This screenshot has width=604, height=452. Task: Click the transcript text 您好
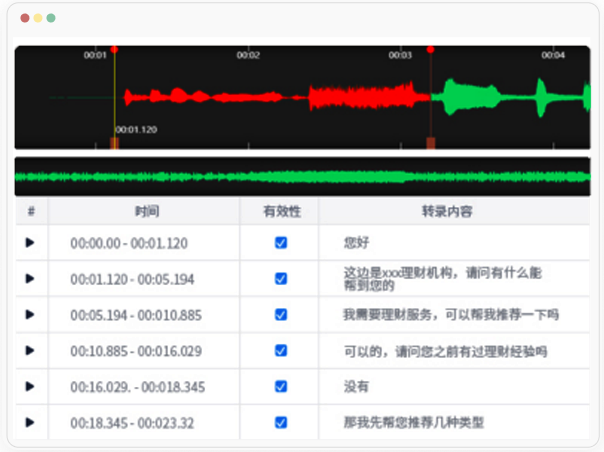pos(356,243)
